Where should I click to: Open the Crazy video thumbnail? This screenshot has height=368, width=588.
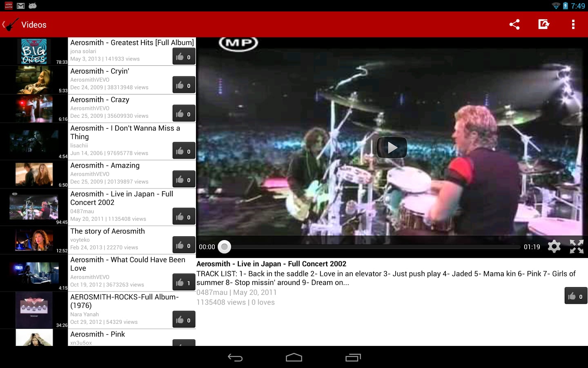(x=34, y=109)
